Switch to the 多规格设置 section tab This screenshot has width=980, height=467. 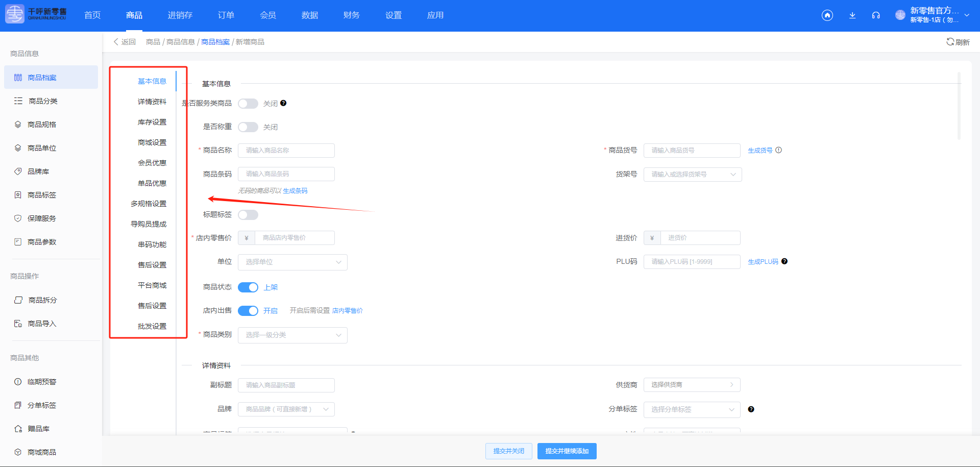tap(149, 204)
